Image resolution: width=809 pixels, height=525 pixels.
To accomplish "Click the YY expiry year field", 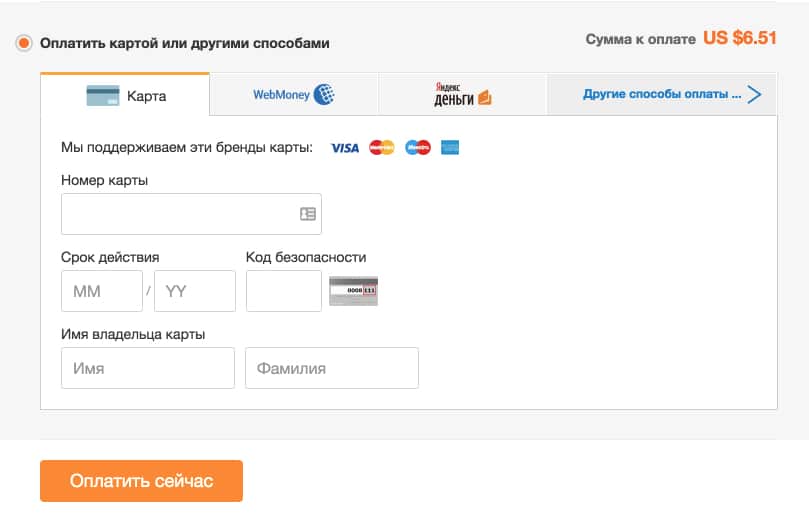I will (x=195, y=291).
